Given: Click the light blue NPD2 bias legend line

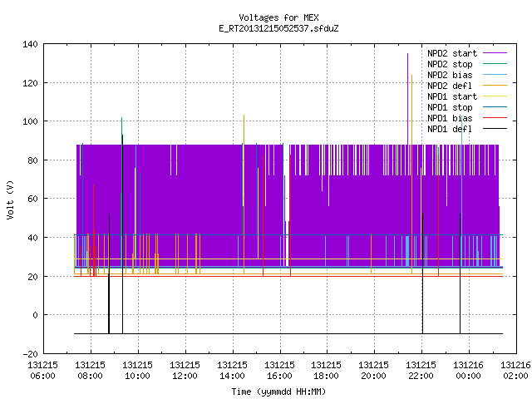Looking at the screenshot, I should (x=495, y=75).
